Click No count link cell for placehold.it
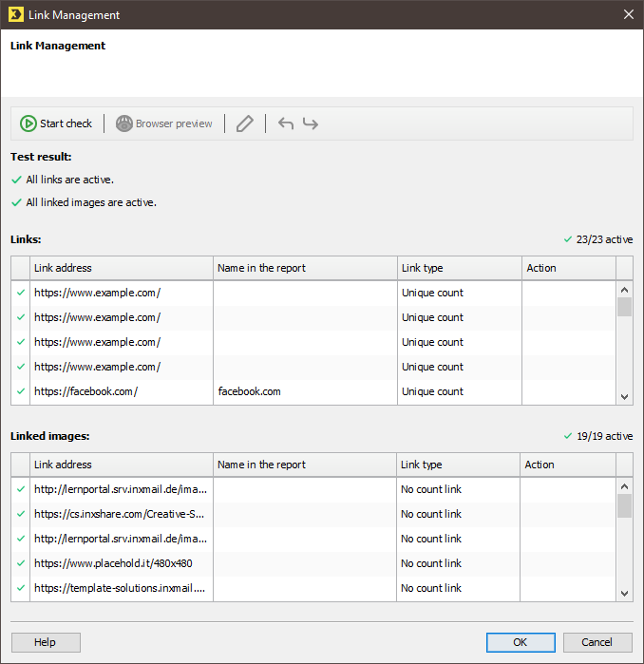The width and height of the screenshot is (644, 664). click(x=458, y=563)
